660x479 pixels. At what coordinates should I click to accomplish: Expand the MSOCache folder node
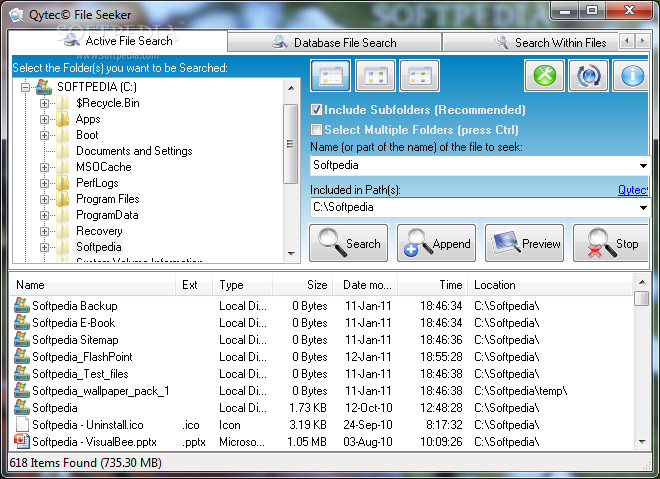click(44, 167)
